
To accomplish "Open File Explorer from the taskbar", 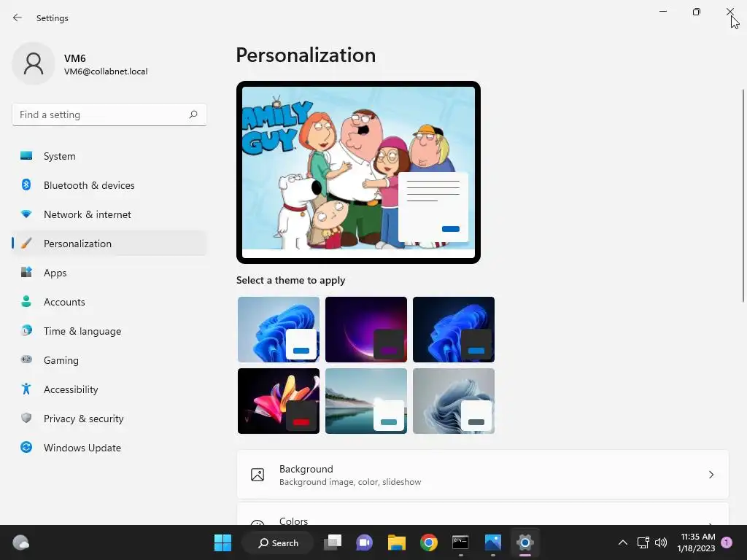I will 396,542.
